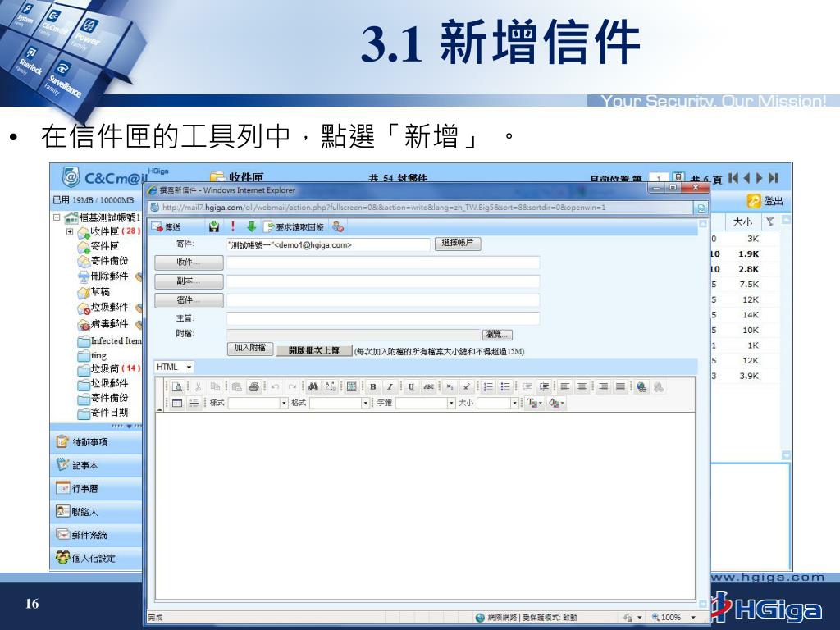Image resolution: width=840 pixels, height=630 pixels.
Task: Set high priority with red exclamation icon
Action: point(233,226)
